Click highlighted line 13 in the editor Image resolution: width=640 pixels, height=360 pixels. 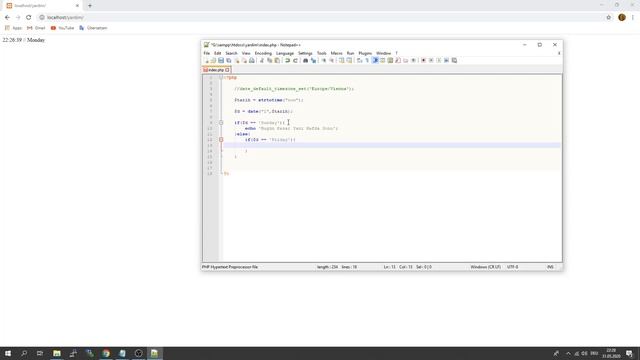coord(391,145)
